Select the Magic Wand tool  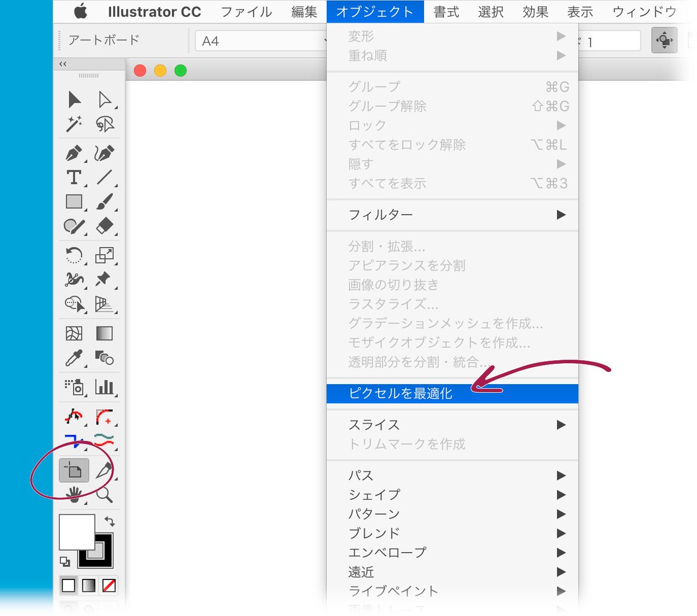click(74, 123)
